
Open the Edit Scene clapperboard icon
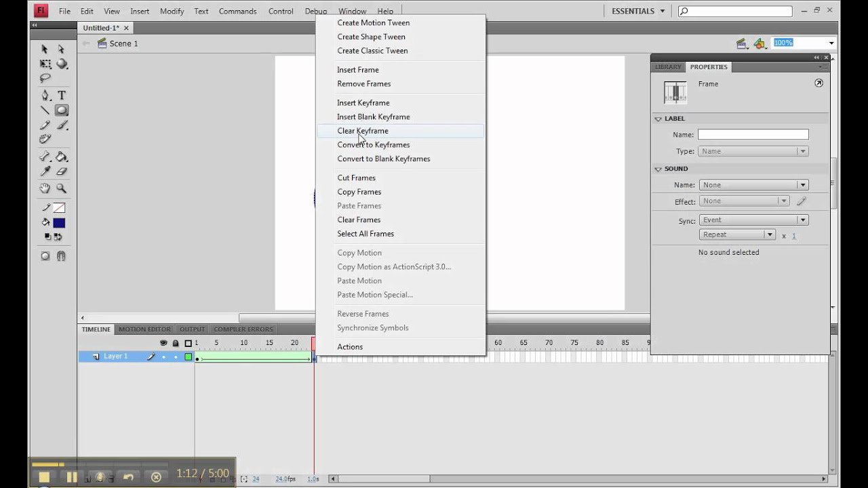tap(743, 43)
